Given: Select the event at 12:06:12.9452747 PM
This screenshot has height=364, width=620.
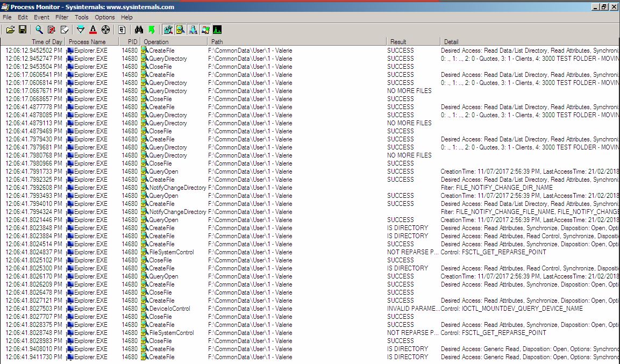Looking at the screenshot, I should pyautogui.click(x=310, y=59).
